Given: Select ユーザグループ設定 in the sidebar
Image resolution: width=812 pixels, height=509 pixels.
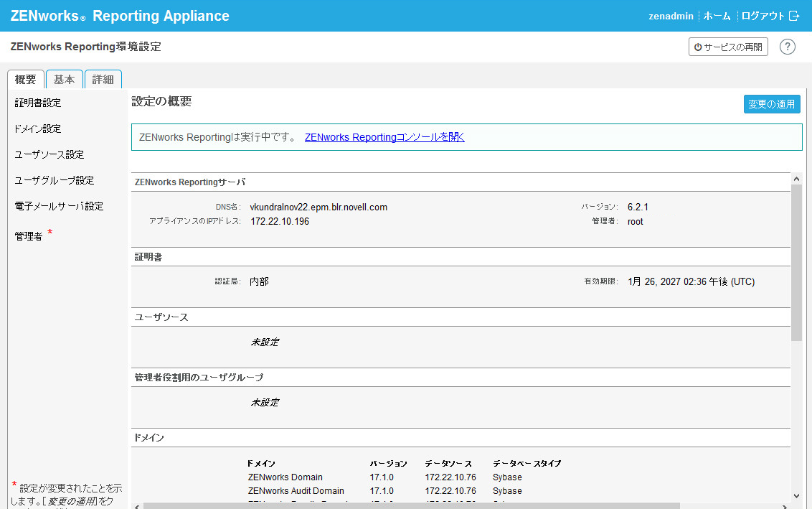Looking at the screenshot, I should [55, 180].
